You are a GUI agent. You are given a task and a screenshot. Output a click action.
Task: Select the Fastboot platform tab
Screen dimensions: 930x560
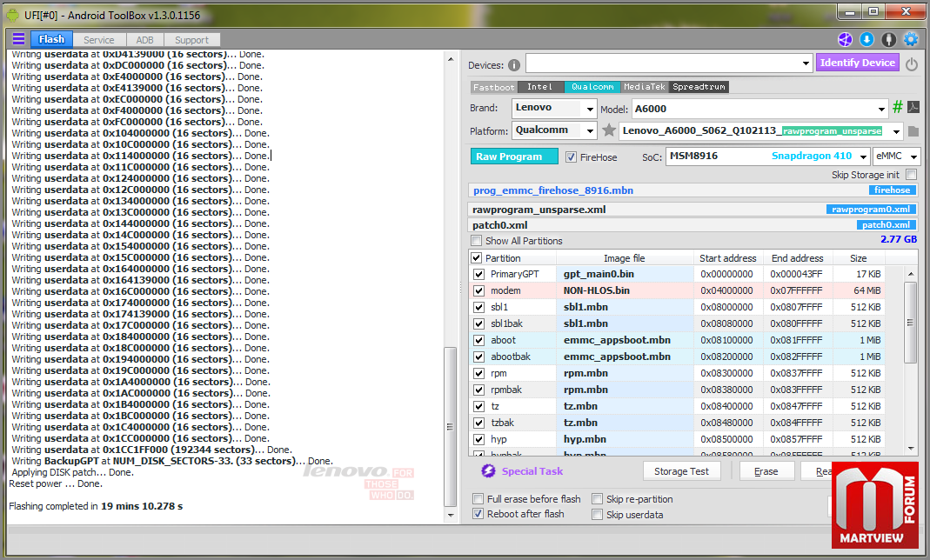click(493, 87)
